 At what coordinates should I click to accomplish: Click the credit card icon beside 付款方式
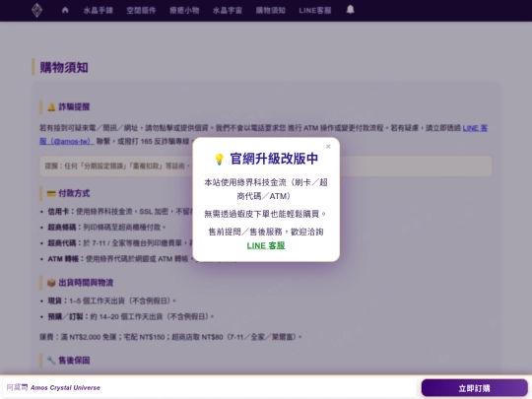tap(51, 194)
